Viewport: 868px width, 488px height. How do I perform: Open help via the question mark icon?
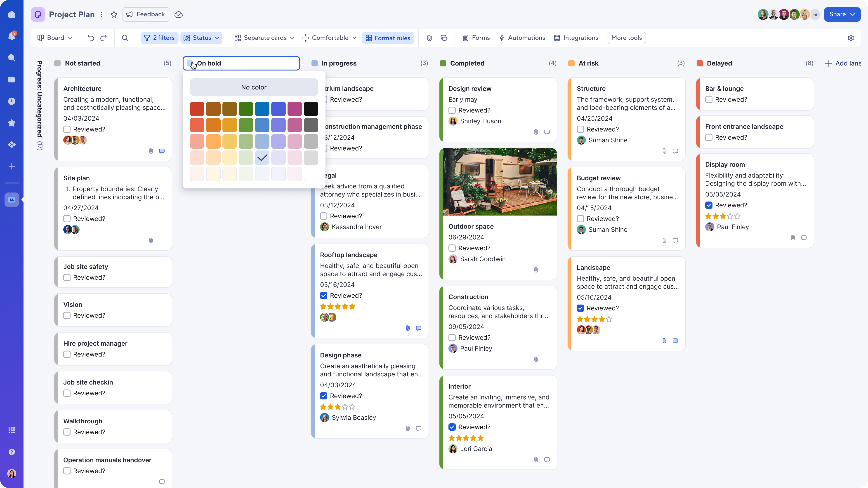[12, 452]
